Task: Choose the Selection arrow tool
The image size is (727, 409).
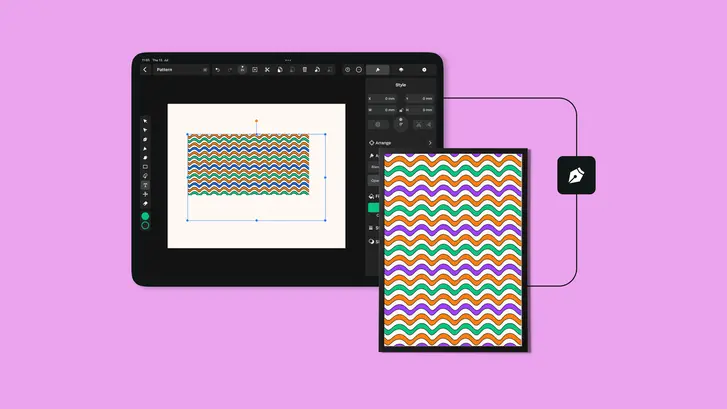Action: (145, 121)
